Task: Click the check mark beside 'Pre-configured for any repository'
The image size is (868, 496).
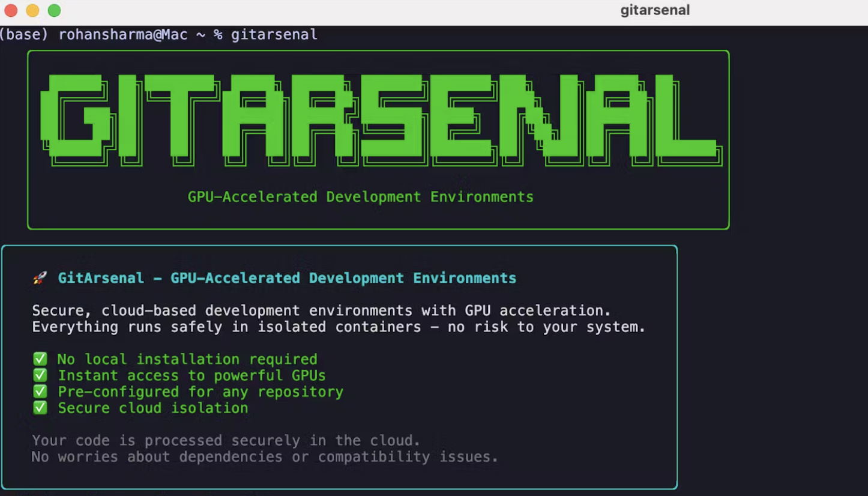Action: [x=40, y=392]
